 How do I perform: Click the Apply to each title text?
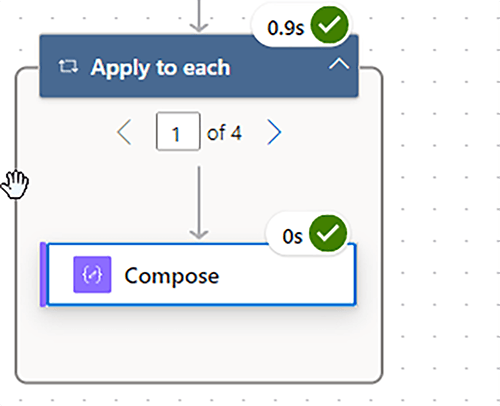click(x=160, y=68)
